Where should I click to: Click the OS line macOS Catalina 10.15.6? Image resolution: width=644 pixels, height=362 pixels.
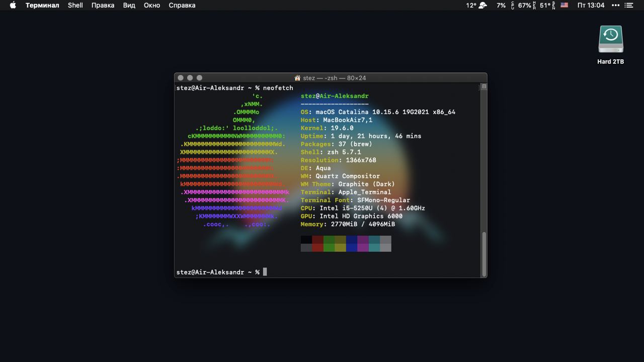point(378,112)
